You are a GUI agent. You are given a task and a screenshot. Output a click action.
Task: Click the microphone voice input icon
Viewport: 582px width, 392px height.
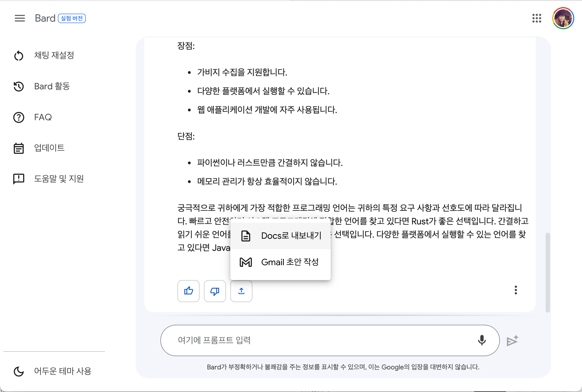[x=482, y=340]
